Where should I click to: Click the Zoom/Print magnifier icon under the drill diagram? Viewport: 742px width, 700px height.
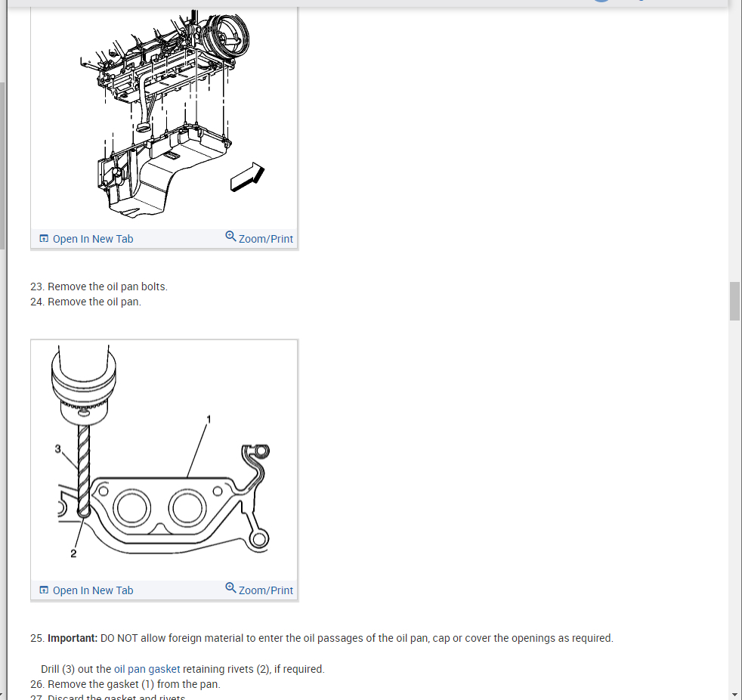(230, 588)
